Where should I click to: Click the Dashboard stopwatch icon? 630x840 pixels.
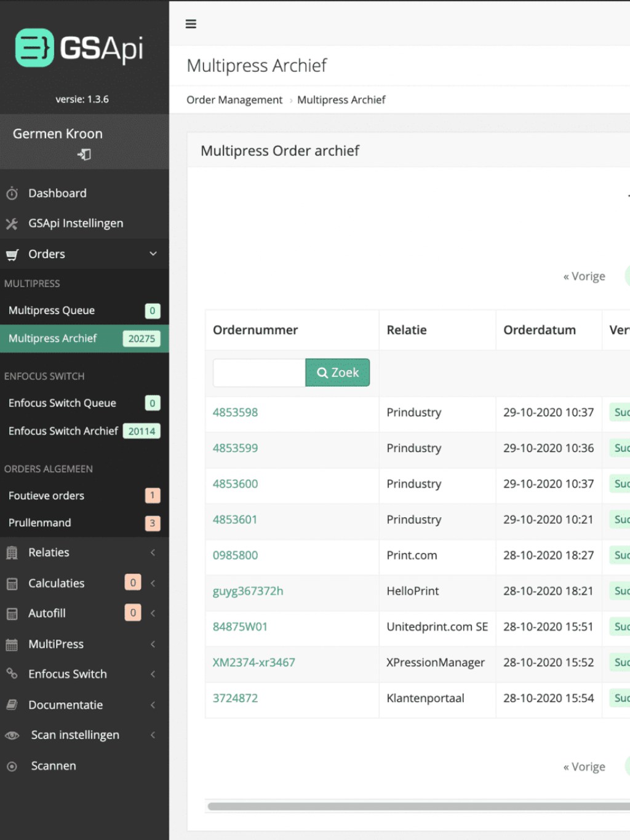(12, 193)
